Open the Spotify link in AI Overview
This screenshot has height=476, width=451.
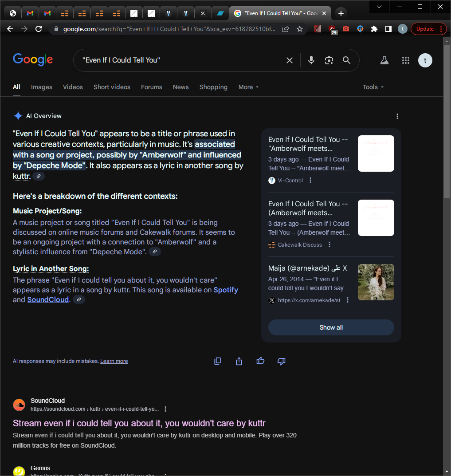[x=226, y=290]
